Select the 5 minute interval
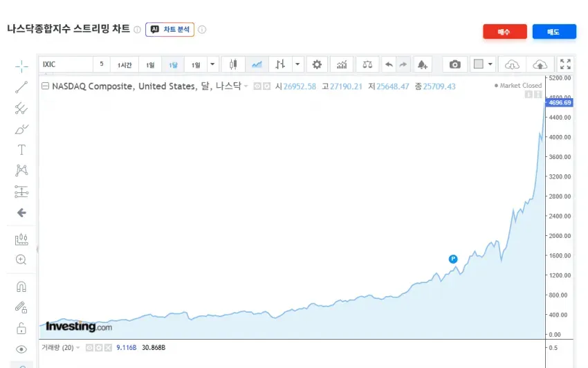The width and height of the screenshot is (588, 368). [x=101, y=64]
